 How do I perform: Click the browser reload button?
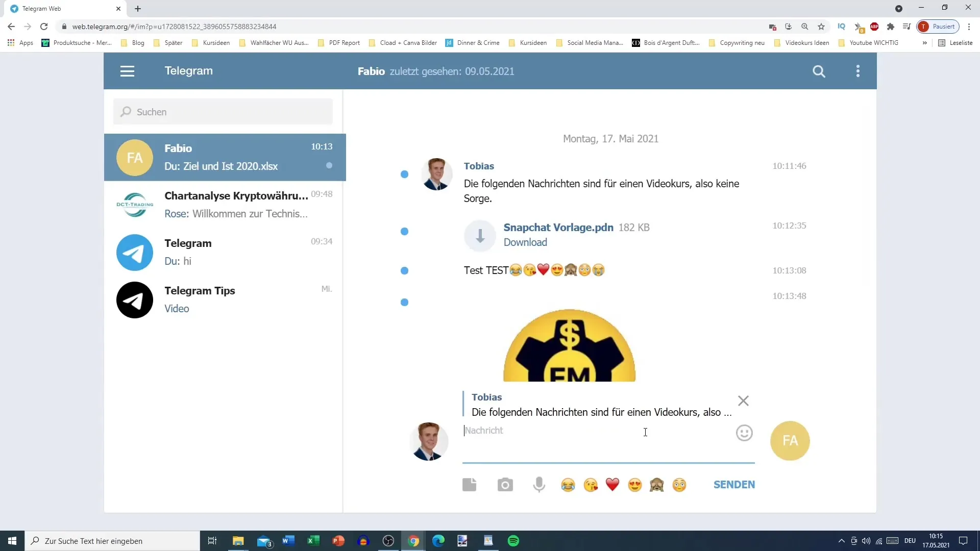coord(44,27)
